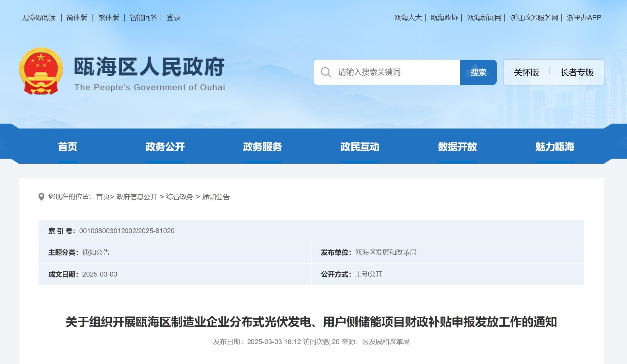Open the 政务公开 navigation tab
627x364 pixels.
(x=165, y=147)
